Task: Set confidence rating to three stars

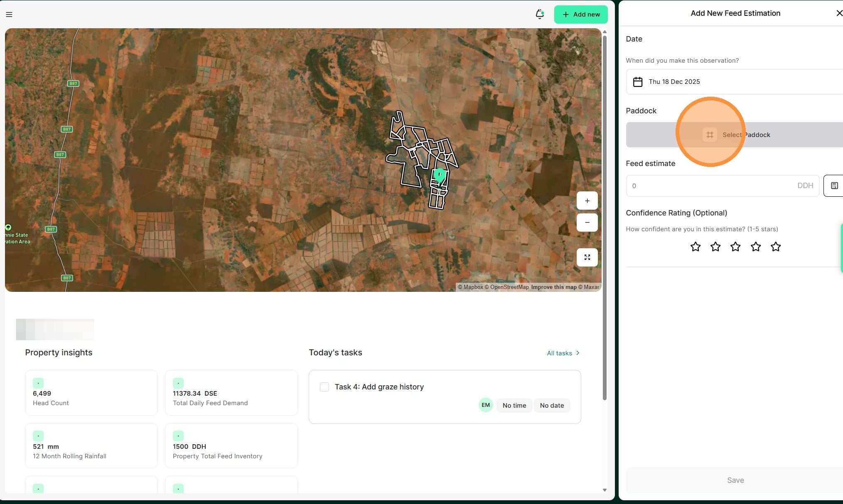Action: [x=735, y=247]
